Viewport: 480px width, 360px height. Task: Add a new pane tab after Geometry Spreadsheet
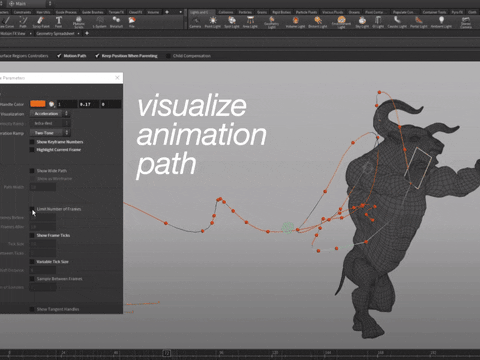tap(87, 33)
